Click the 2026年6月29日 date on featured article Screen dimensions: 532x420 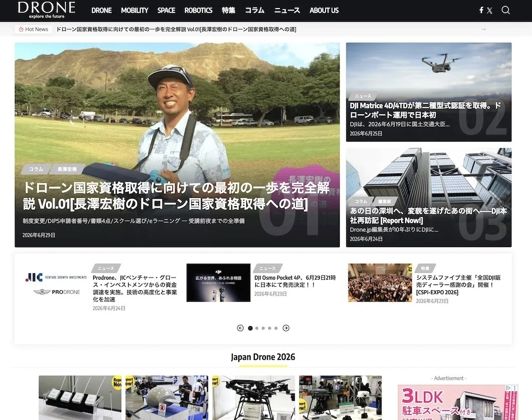[x=39, y=235]
